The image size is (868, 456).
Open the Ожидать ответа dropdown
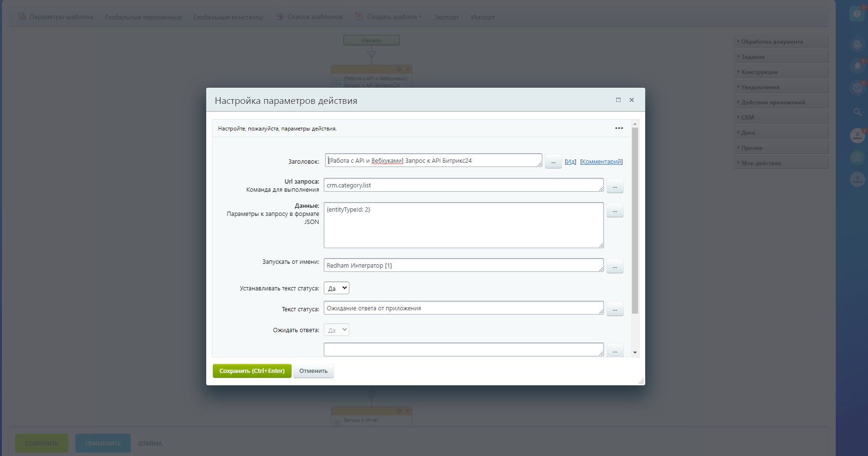coord(337,330)
